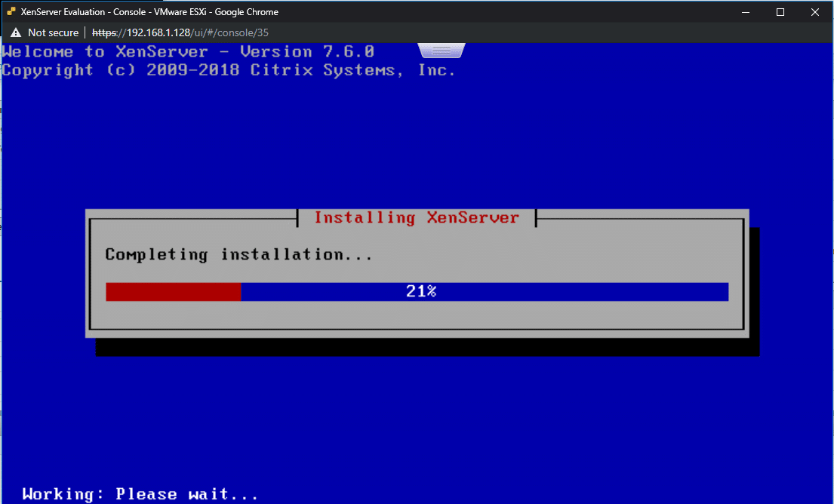Close the Chrome console window

coord(815,12)
